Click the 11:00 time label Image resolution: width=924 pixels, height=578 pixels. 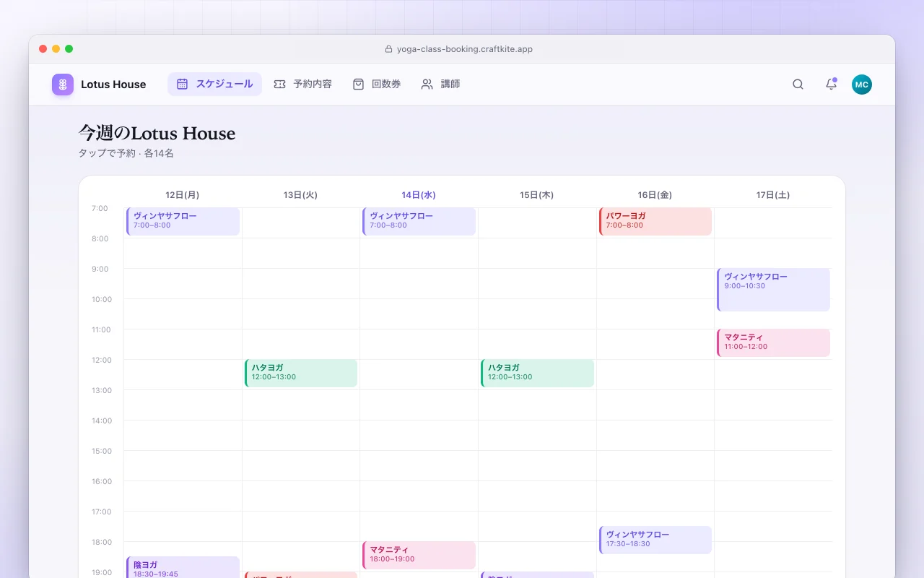click(101, 329)
